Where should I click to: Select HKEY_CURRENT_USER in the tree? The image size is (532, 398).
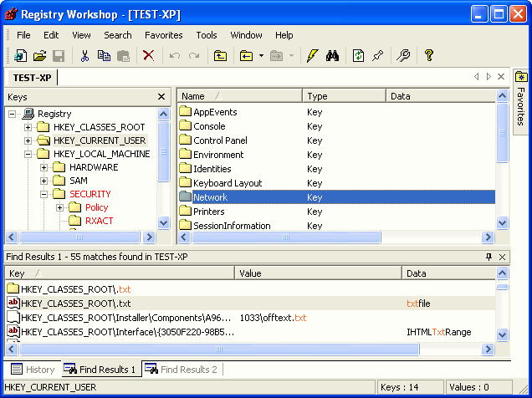[x=100, y=140]
